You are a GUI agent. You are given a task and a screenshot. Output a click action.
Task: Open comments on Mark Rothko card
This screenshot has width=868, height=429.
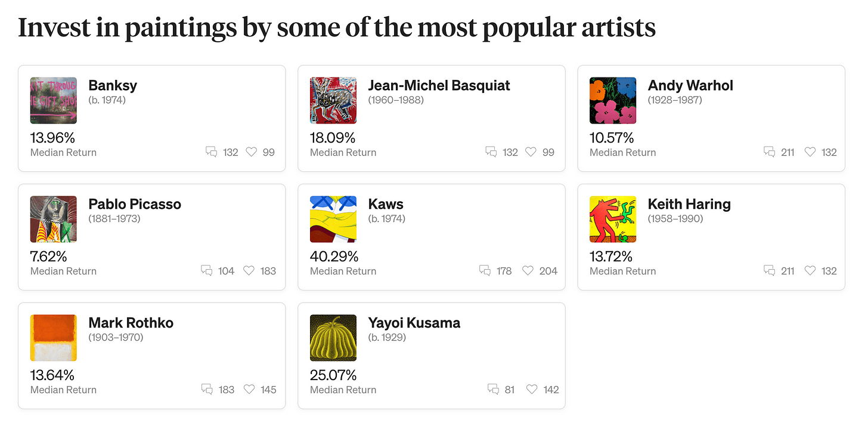click(x=207, y=390)
